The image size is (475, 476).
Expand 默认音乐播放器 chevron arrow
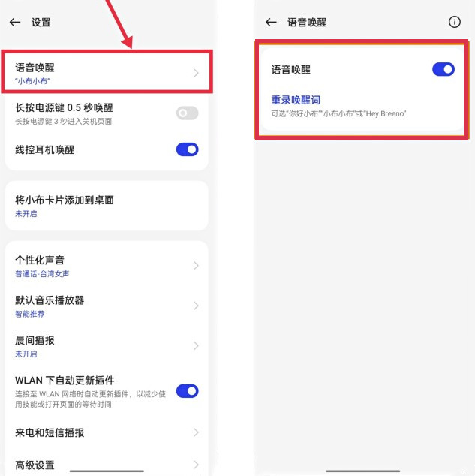tap(196, 306)
